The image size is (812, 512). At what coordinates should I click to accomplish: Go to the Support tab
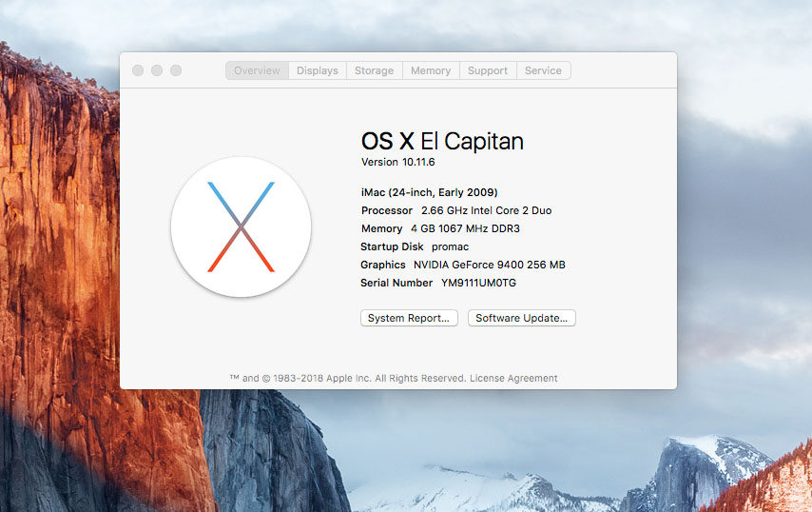coord(488,70)
